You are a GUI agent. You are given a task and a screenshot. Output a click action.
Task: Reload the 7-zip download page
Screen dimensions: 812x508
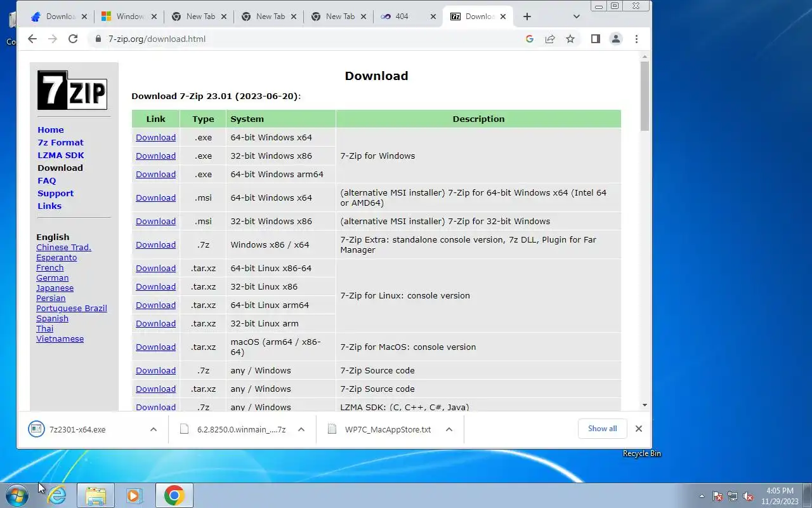(73, 39)
